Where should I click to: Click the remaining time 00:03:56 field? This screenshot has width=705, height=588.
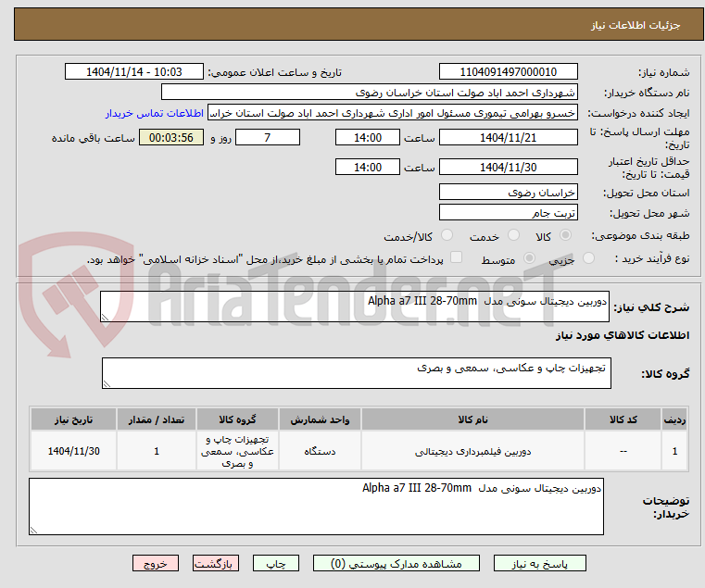coord(171,138)
